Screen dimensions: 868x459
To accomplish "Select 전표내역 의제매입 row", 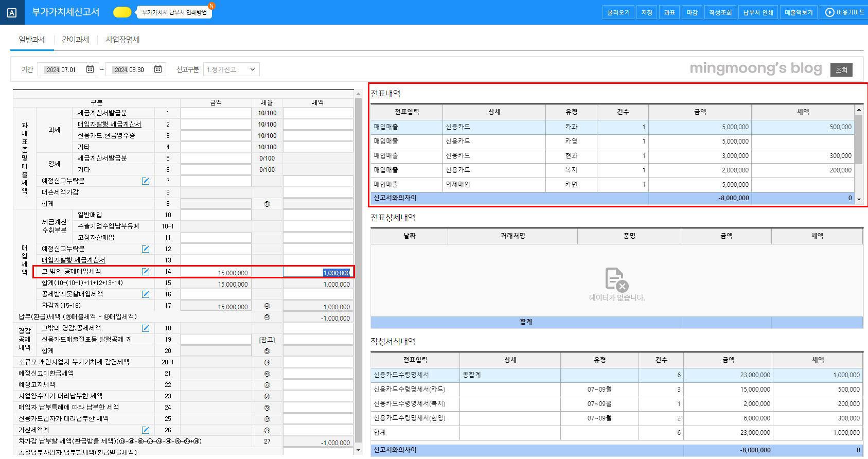I will click(612, 184).
